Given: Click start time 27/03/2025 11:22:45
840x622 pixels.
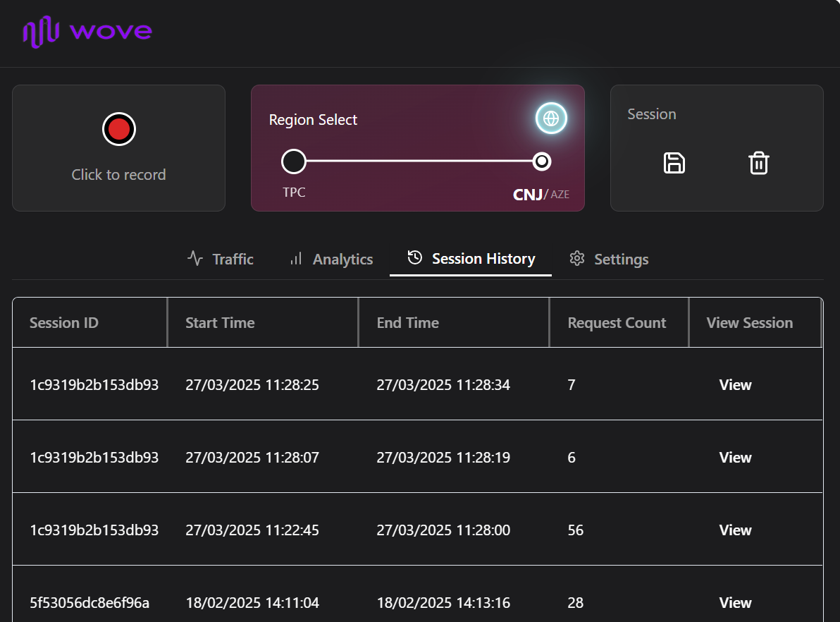Looking at the screenshot, I should (x=252, y=530).
